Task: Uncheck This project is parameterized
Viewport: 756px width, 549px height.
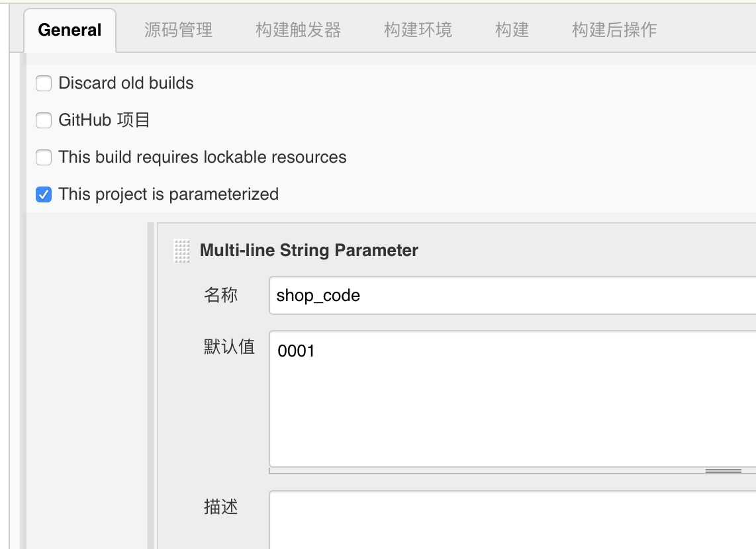Action: click(44, 194)
